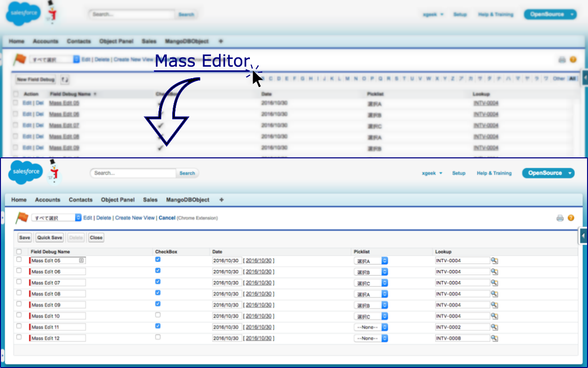This screenshot has width=588, height=368.
Task: Open lookup search icon for Mass Edit 09
Action: [494, 305]
